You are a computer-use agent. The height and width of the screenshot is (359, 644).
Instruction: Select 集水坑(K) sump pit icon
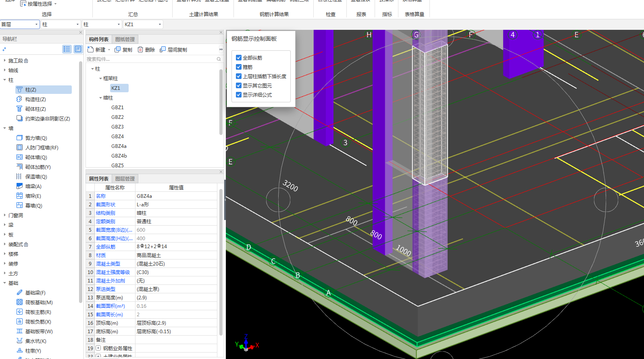(19, 341)
